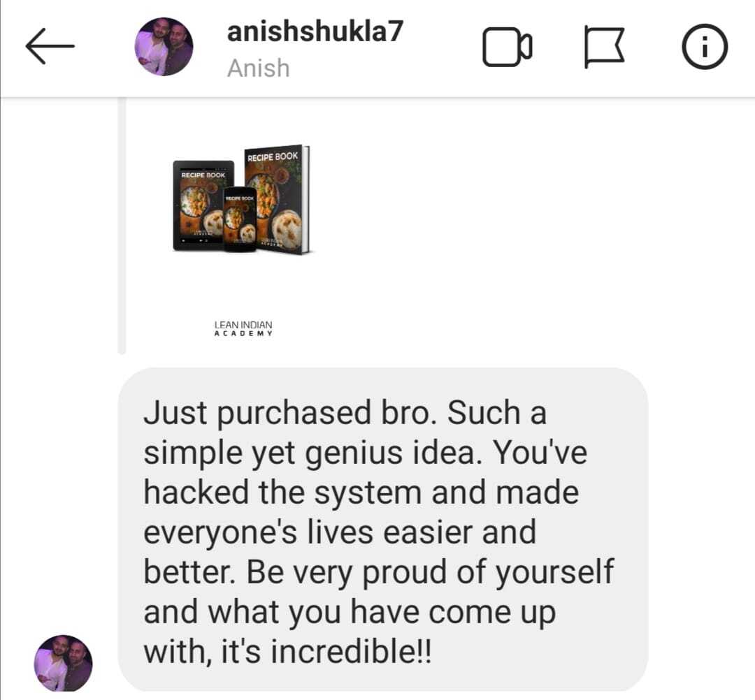This screenshot has width=755, height=700.
Task: Tap the name Anish under the username
Action: pos(259,68)
